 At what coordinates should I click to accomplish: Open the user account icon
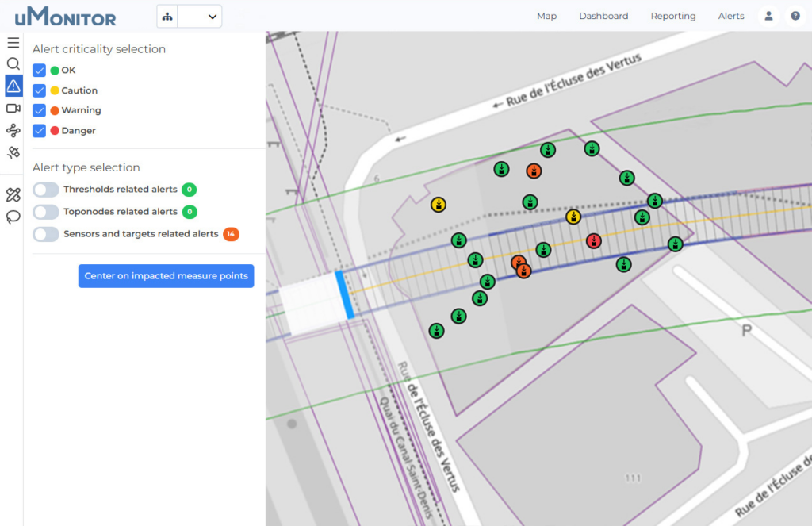(x=768, y=16)
